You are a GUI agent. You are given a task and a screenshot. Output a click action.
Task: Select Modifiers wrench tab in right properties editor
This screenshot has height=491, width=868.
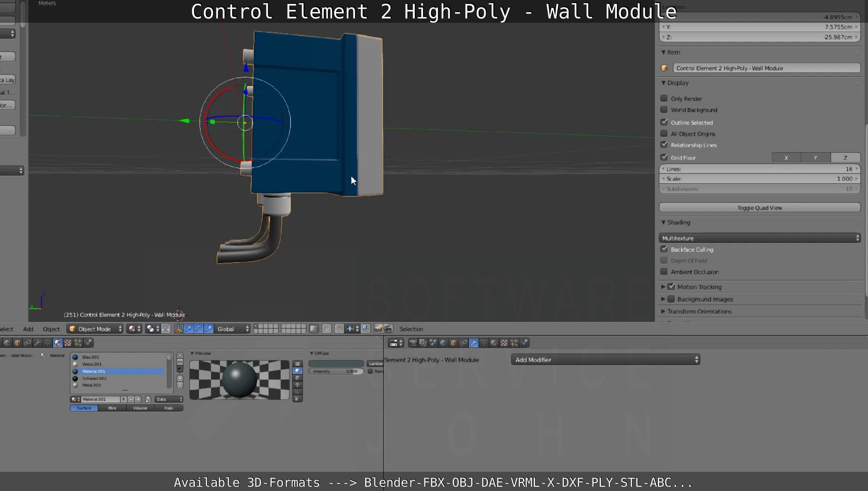click(x=474, y=343)
